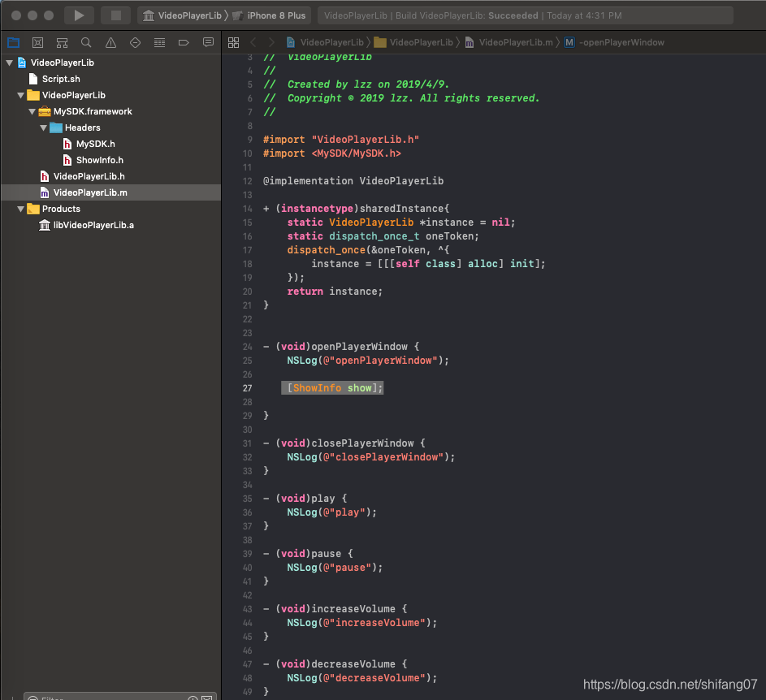The height and width of the screenshot is (700, 766).
Task: Click VideoPlayerLib.m in jump bar
Action: point(509,42)
